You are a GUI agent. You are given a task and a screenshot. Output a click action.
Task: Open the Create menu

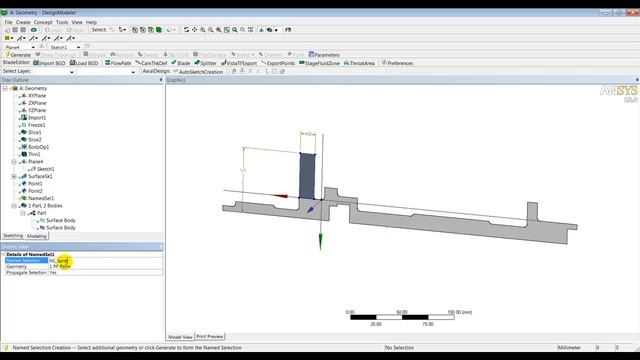[x=23, y=22]
